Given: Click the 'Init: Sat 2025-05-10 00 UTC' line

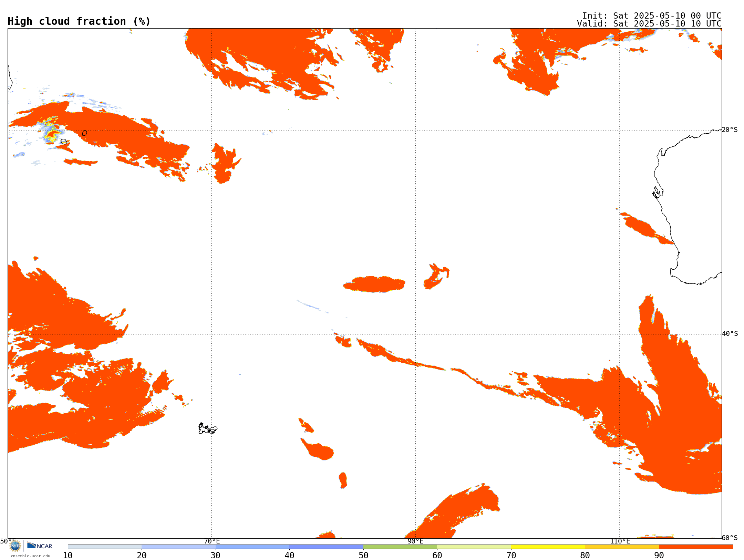Looking at the screenshot, I should [652, 16].
